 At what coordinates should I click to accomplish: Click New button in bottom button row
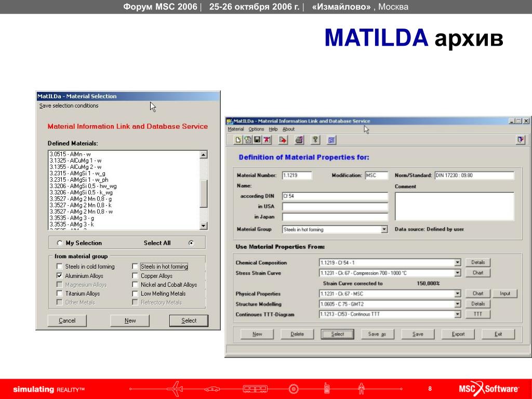257,334
